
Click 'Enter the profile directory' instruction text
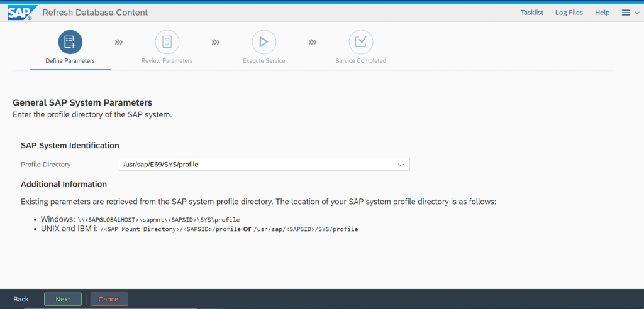(92, 114)
